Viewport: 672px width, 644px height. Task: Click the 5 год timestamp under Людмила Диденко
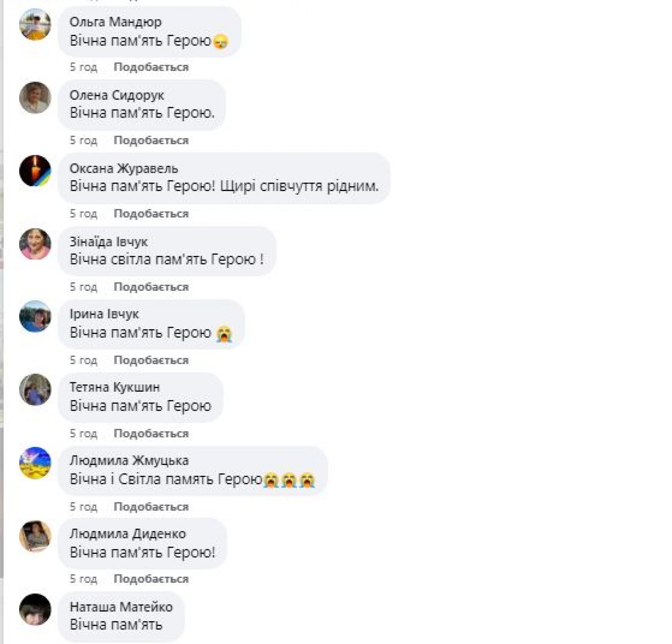[x=83, y=579]
